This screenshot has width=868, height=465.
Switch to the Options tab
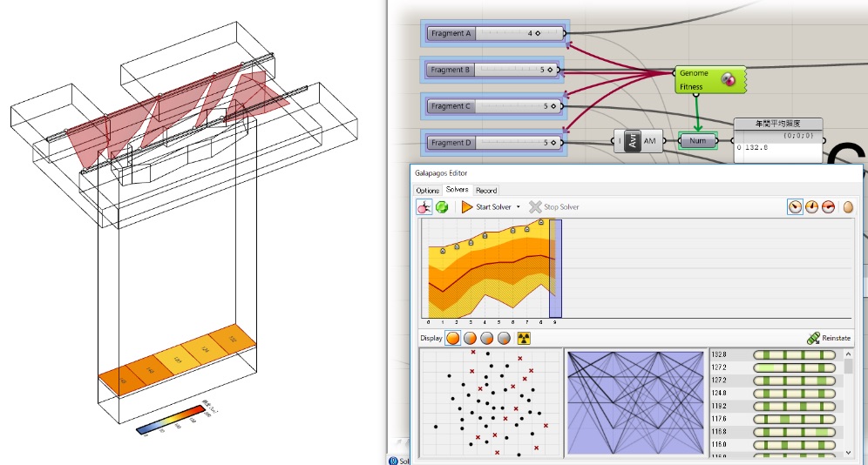coord(427,190)
